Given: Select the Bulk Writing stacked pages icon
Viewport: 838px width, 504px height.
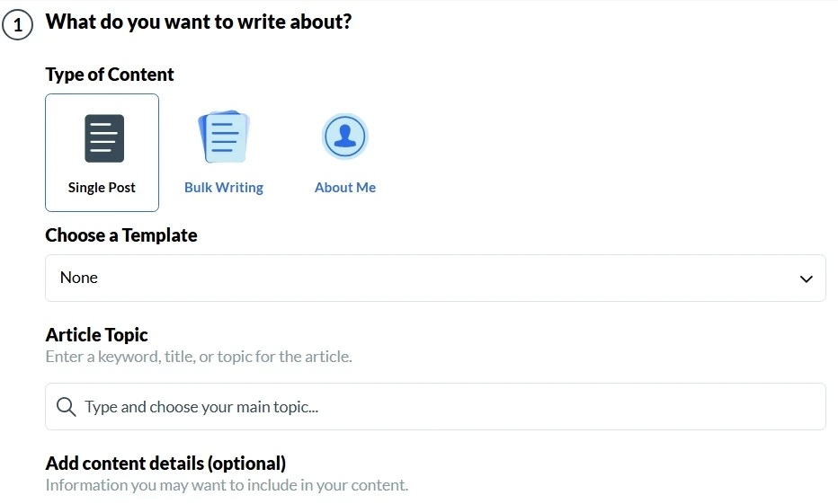Looking at the screenshot, I should coord(223,137).
